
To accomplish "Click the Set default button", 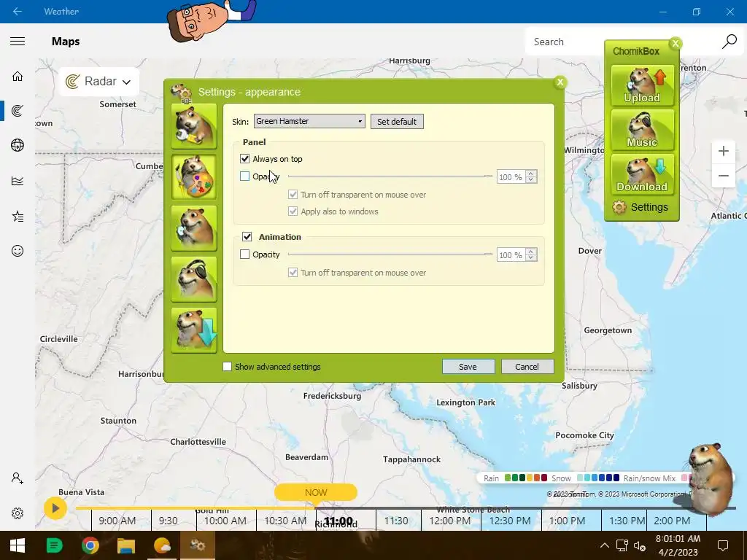I will (x=397, y=122).
